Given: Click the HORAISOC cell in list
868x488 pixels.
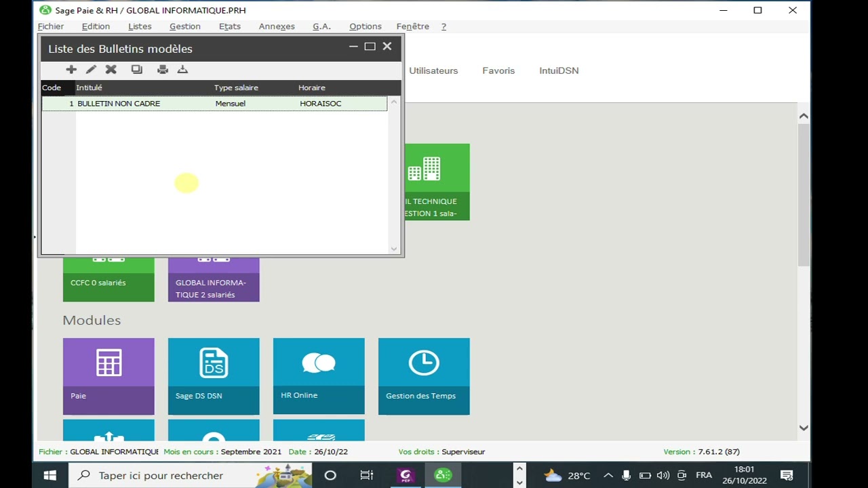Looking at the screenshot, I should click(x=321, y=104).
